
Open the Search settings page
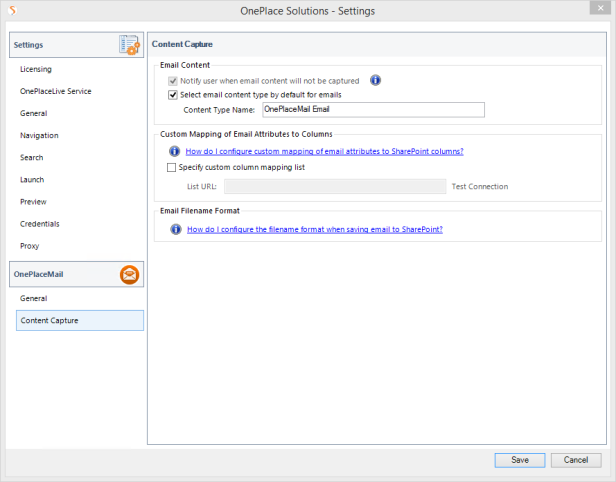coord(32,157)
